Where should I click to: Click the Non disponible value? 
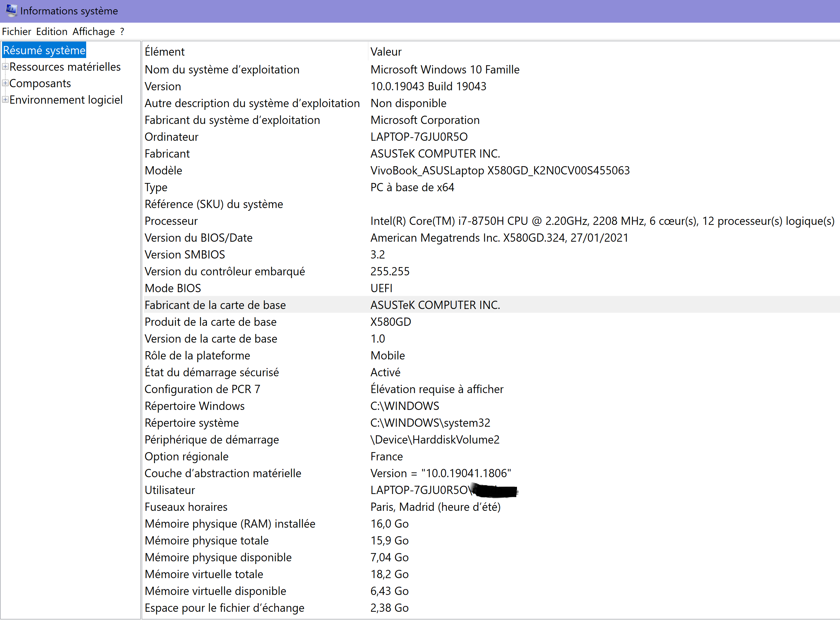point(409,104)
